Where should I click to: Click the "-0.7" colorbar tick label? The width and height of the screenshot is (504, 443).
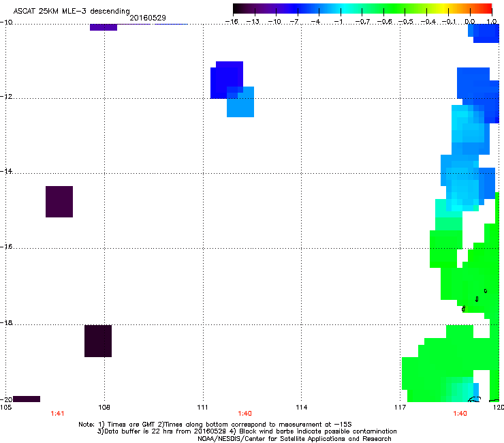coord(362,22)
